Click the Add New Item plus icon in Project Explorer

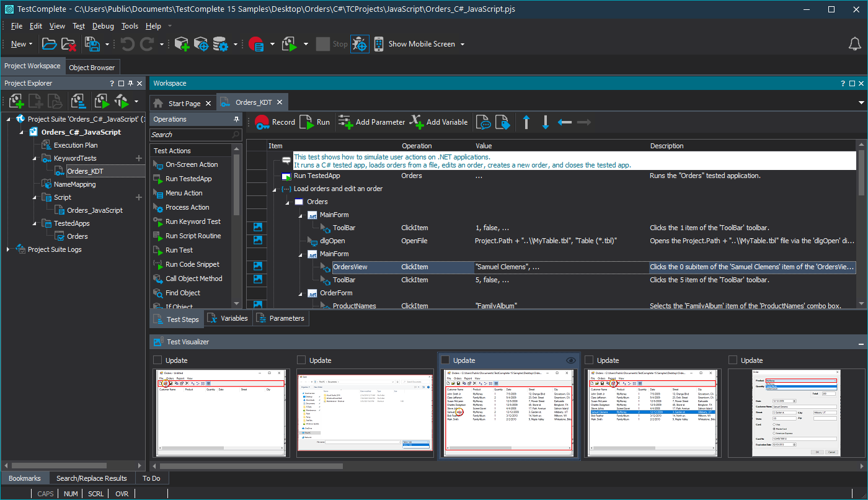pyautogui.click(x=16, y=100)
